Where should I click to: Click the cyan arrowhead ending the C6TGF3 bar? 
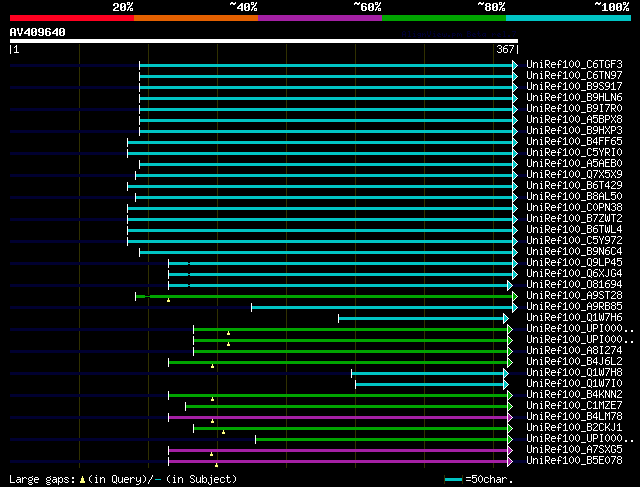tap(515, 65)
